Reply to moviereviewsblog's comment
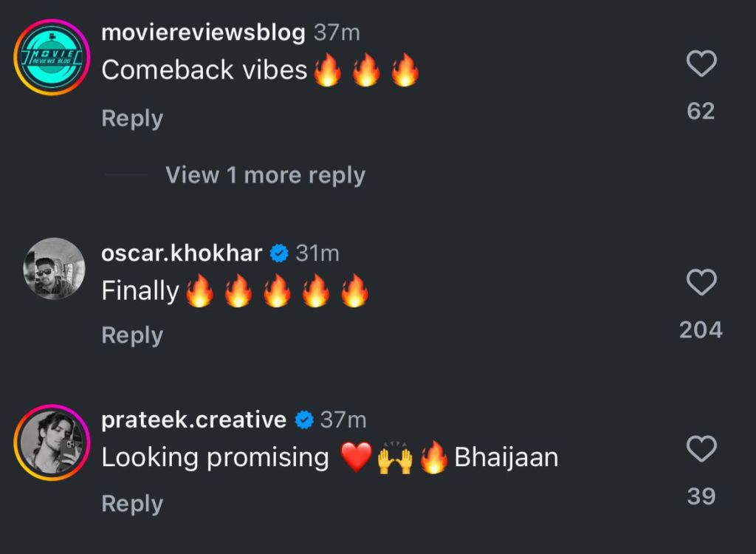Viewport: 756px width, 554px height. (x=132, y=119)
